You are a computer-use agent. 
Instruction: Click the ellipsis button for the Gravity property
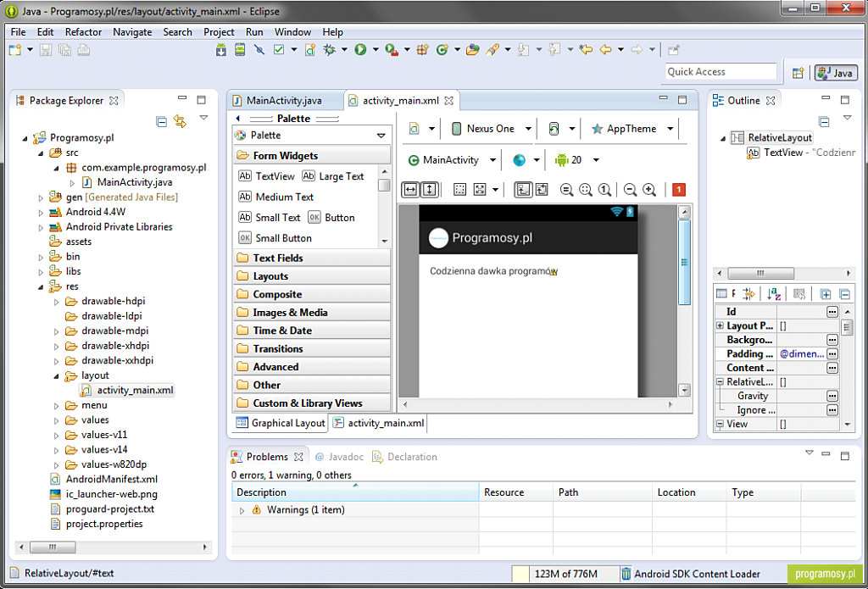coord(832,397)
